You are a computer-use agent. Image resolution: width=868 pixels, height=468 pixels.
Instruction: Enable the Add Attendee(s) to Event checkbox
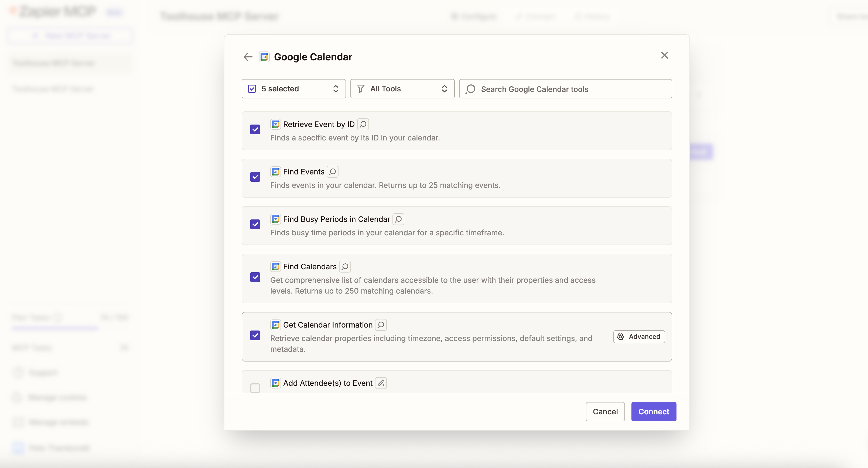(255, 388)
